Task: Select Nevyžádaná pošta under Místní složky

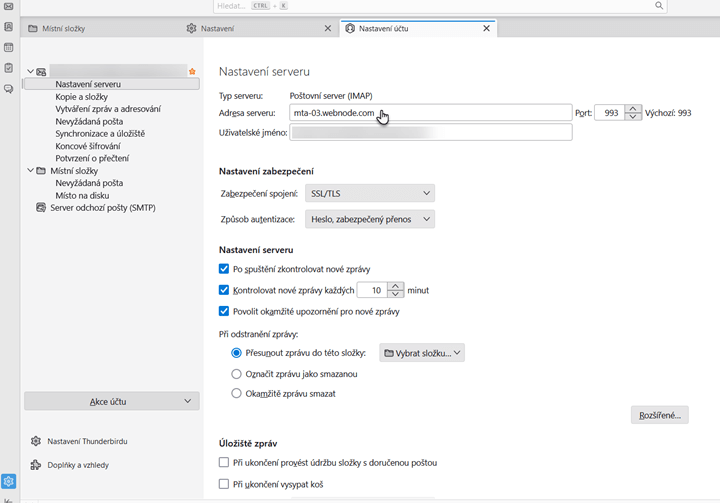Action: point(89,183)
